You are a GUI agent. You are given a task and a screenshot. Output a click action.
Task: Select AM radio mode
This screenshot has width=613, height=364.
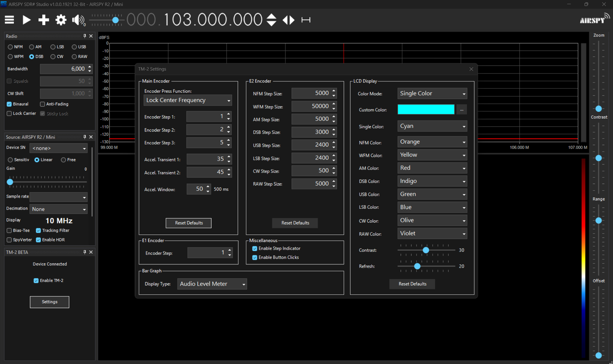(35, 47)
